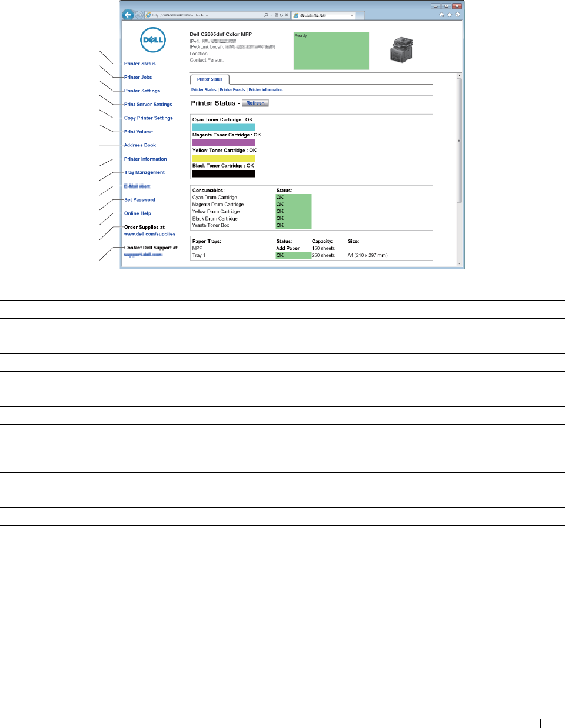The width and height of the screenshot is (565, 728).
Task: Go back using the browser back arrow
Action: pyautogui.click(x=128, y=15)
